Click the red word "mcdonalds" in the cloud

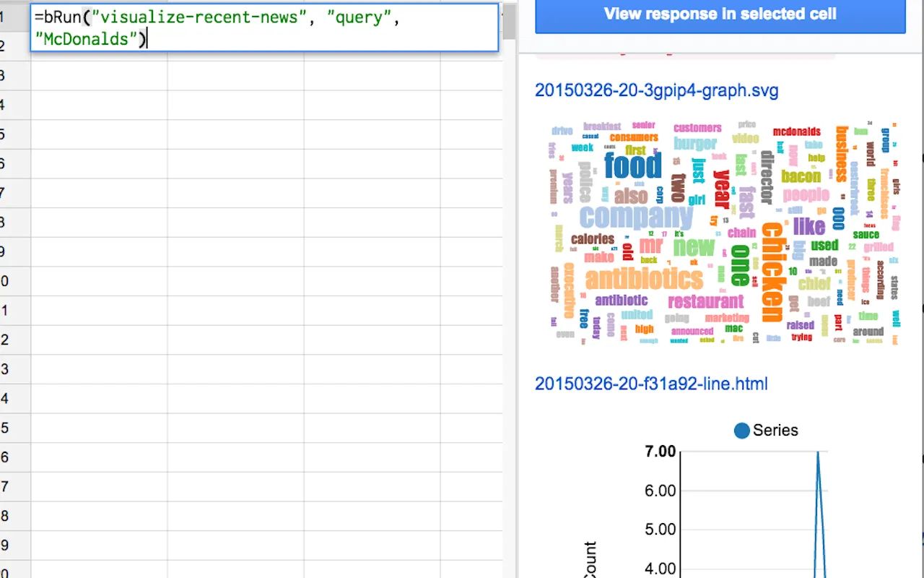[797, 132]
